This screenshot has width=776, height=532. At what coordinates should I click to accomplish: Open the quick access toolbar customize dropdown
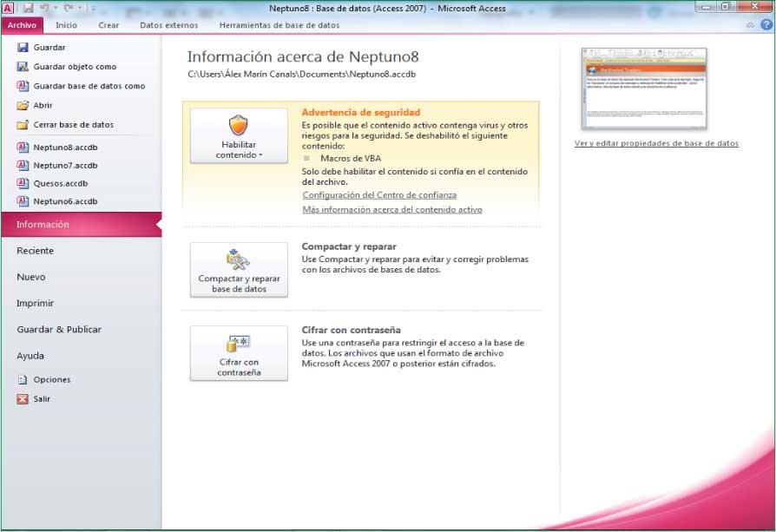click(93, 8)
